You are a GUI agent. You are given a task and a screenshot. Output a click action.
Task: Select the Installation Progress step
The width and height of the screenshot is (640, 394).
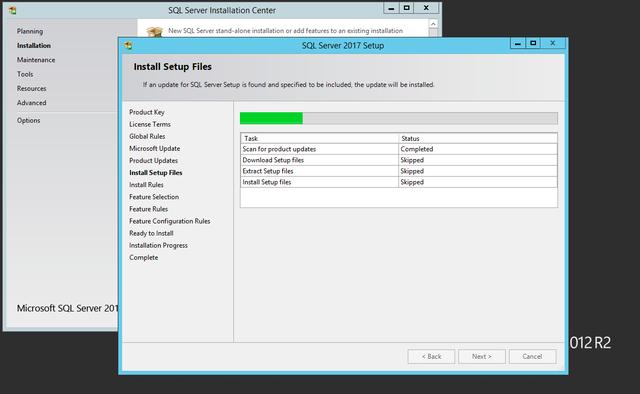click(x=158, y=245)
